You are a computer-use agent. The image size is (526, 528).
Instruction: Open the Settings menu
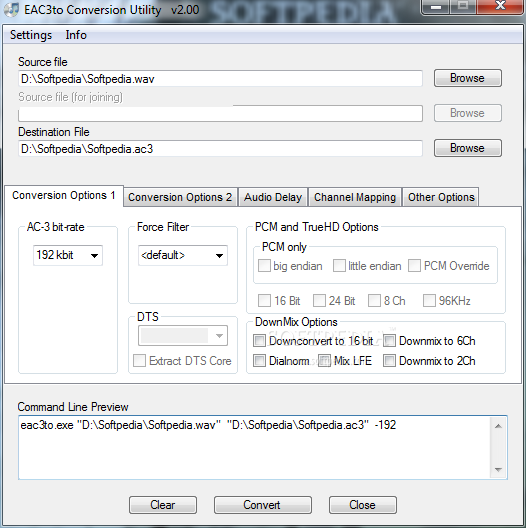31,35
